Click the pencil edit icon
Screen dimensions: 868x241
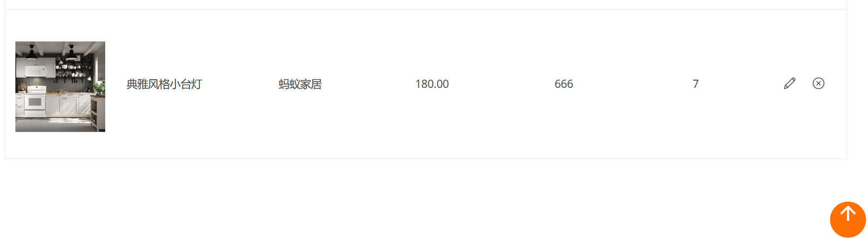pos(790,84)
